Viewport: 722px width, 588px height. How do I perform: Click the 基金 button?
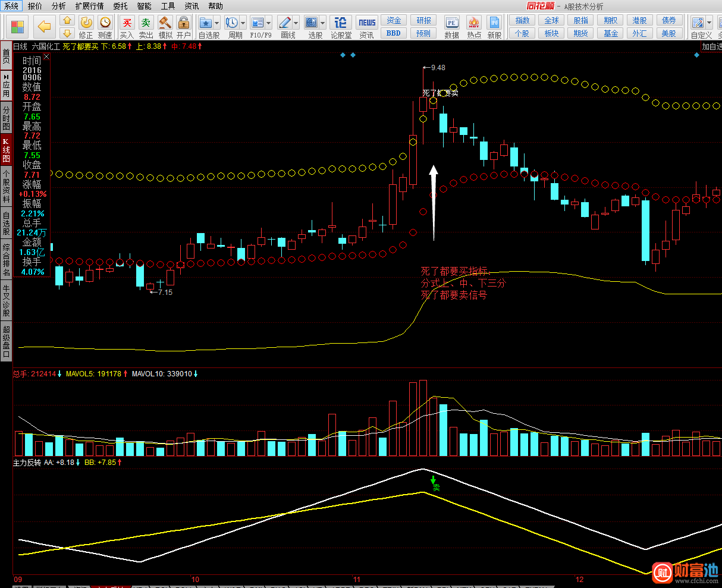(x=610, y=33)
